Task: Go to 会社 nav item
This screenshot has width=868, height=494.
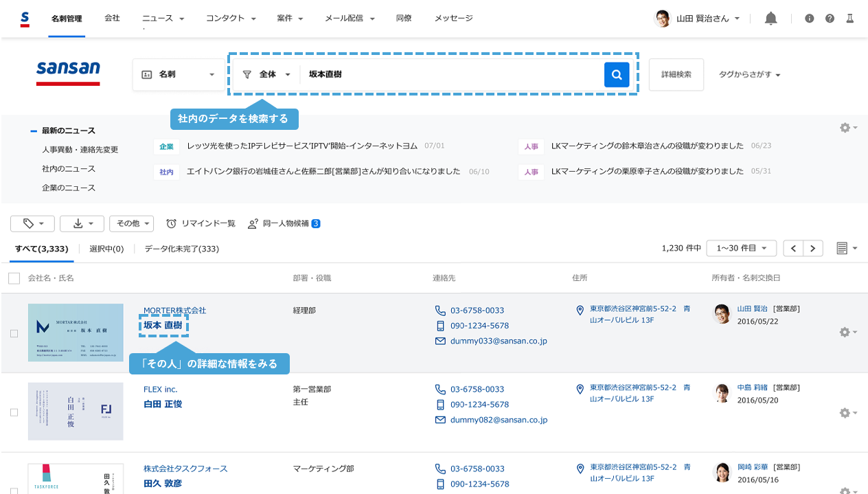Action: tap(112, 19)
